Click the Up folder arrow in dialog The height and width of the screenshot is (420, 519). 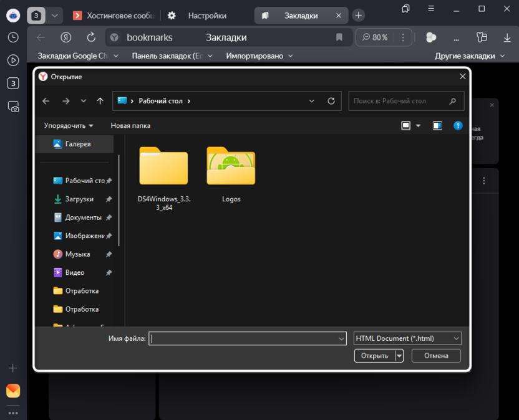100,101
